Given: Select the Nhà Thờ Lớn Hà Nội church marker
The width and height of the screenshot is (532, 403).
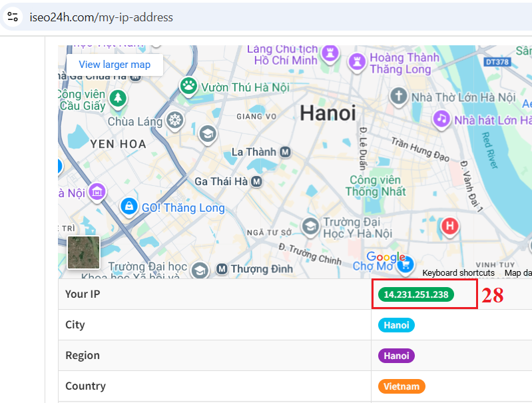Looking at the screenshot, I should click(399, 97).
